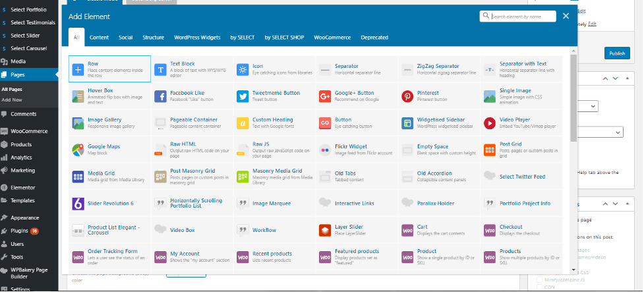Add the Video Player element
The width and height of the screenshot is (644, 292).
pos(521,123)
